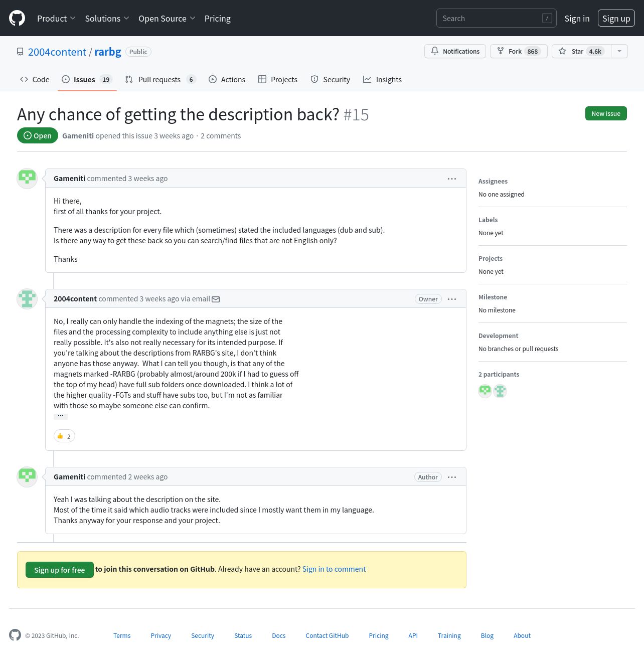Expand the hidden quoted email ellipsis
Image resolution: width=644 pixels, height=666 pixels.
pos(61,416)
